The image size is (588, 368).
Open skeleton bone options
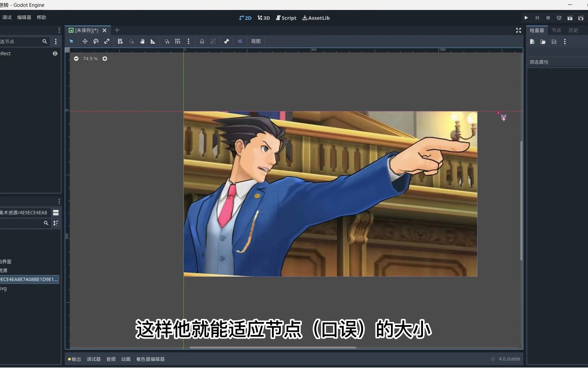tap(227, 41)
